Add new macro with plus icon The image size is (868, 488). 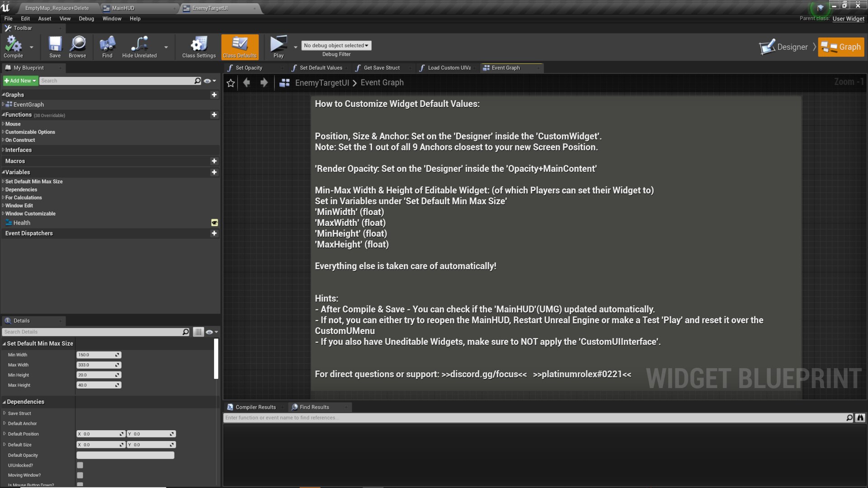(214, 161)
